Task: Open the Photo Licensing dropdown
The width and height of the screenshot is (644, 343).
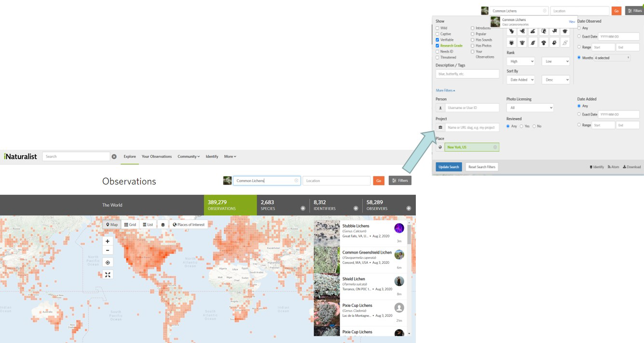Action: click(530, 108)
